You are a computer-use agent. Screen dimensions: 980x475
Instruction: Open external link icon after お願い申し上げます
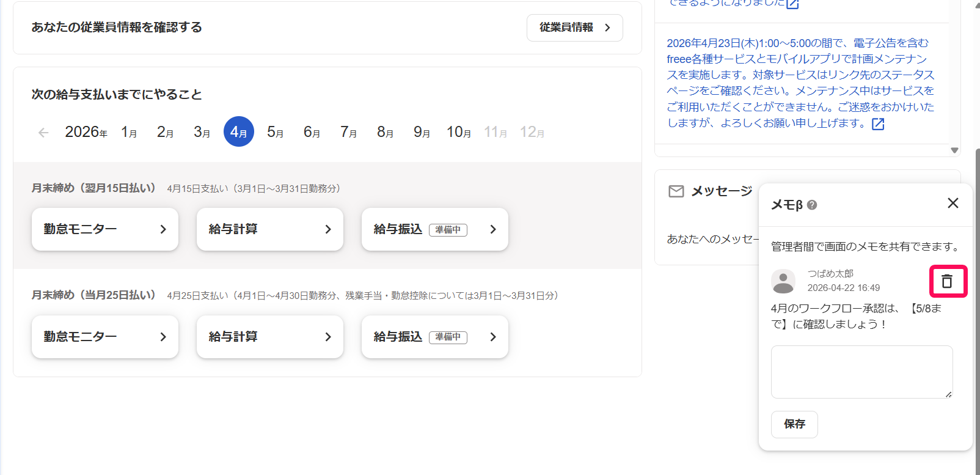pyautogui.click(x=878, y=124)
